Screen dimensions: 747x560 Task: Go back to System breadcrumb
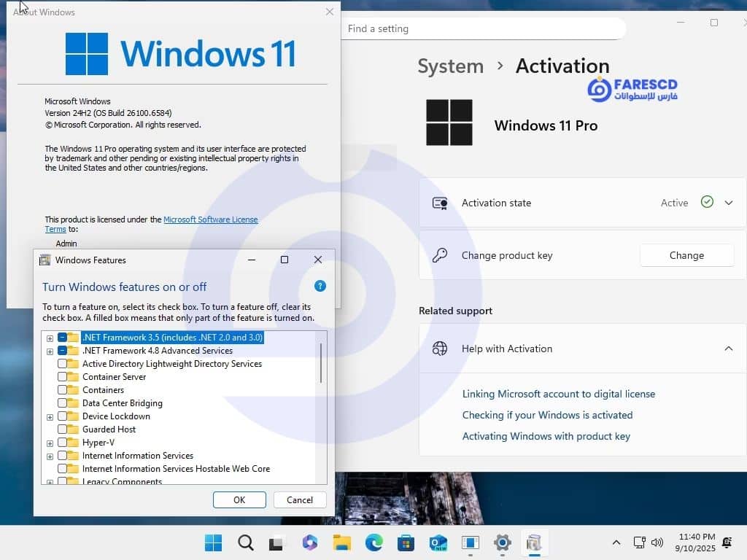pyautogui.click(x=450, y=66)
